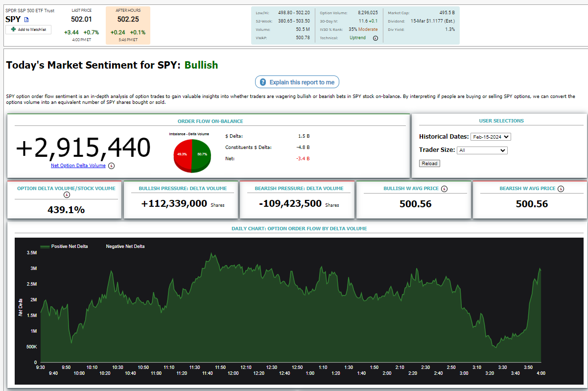The height and width of the screenshot is (391, 588).
Task: Click Volume value 50.5 M
Action: 302,29
